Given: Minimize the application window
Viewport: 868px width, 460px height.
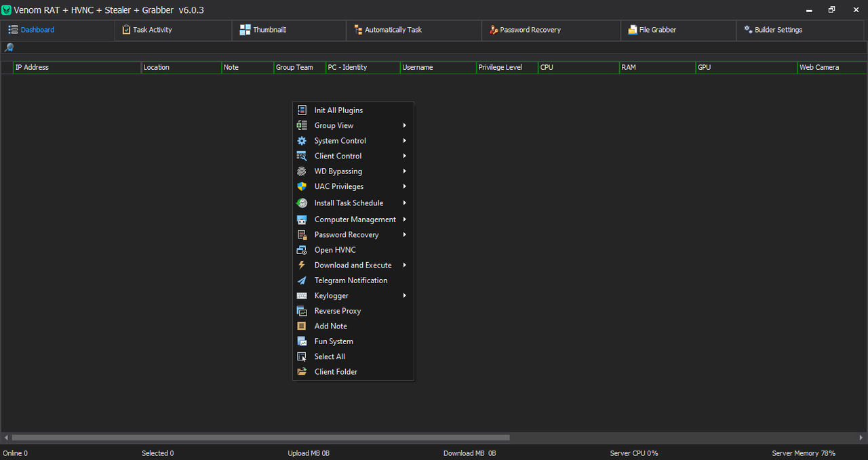Looking at the screenshot, I should pyautogui.click(x=810, y=10).
